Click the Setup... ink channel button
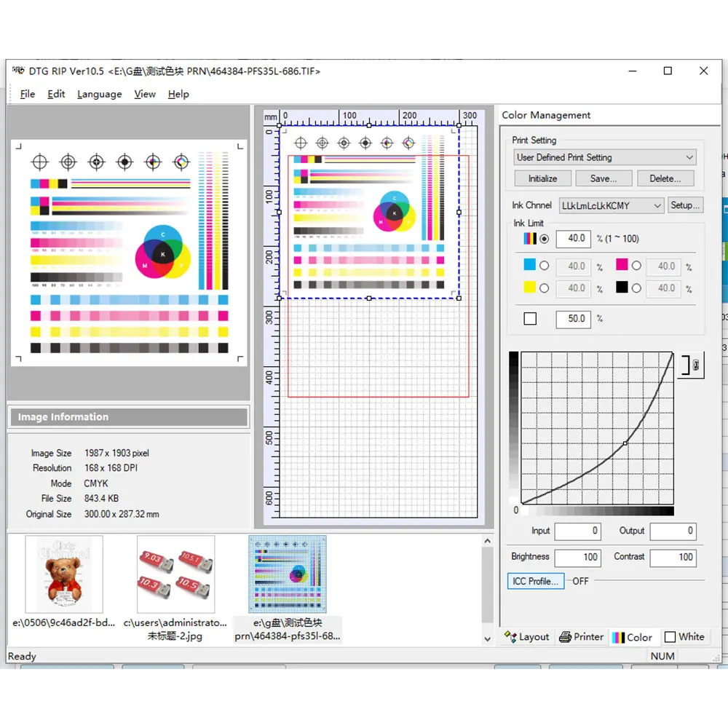Screen dimensions: 728x728 (x=685, y=205)
